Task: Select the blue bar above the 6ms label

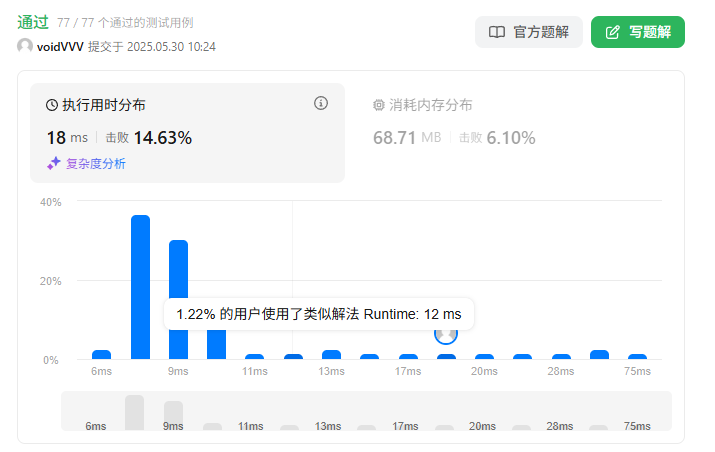Action: click(x=101, y=354)
